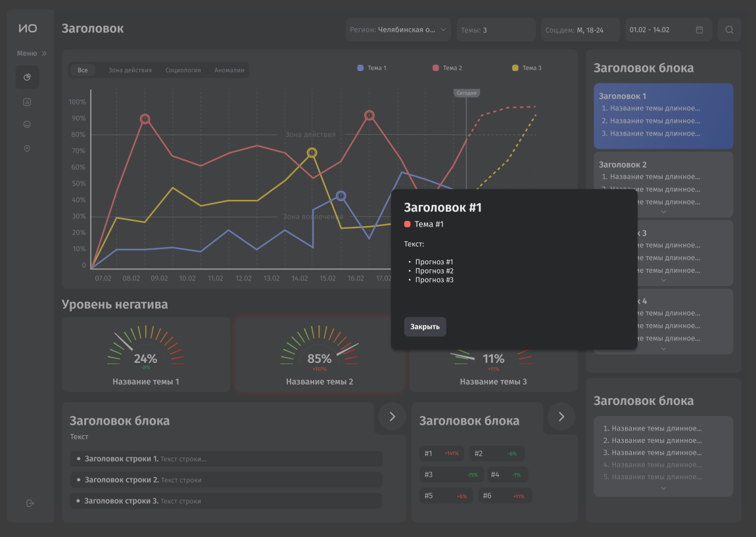
Task: Click yellow anomaly marker on Тема 3 line
Action: [x=312, y=152]
